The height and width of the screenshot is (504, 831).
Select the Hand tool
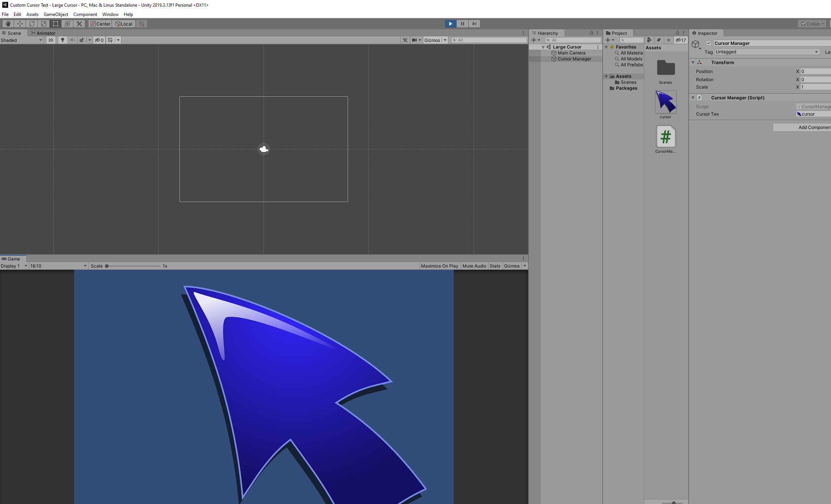8,24
